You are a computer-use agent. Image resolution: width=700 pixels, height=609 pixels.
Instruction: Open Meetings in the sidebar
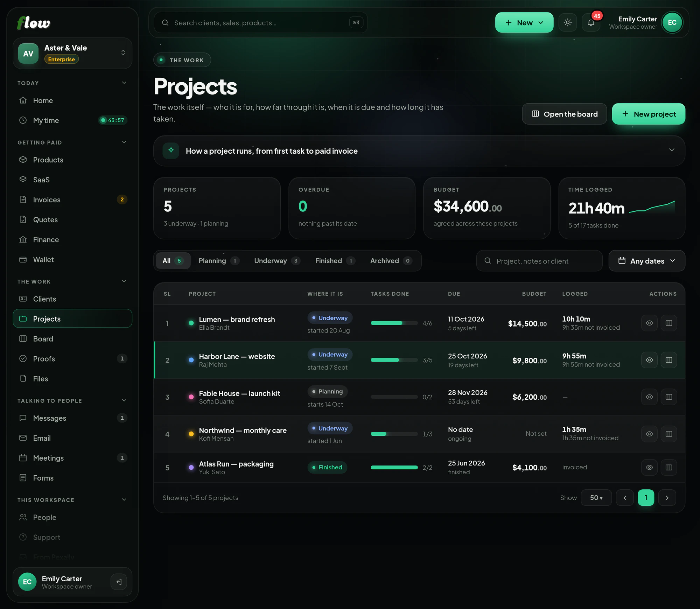72,458
